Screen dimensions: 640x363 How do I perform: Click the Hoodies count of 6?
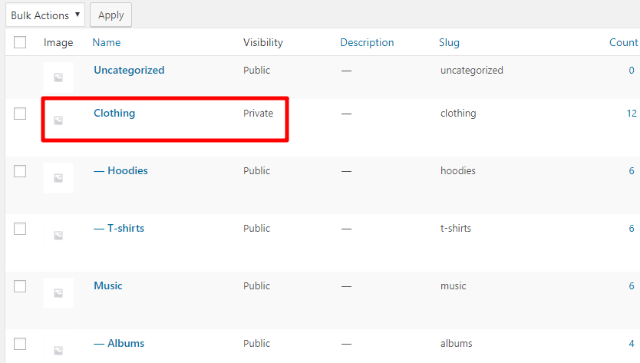631,171
